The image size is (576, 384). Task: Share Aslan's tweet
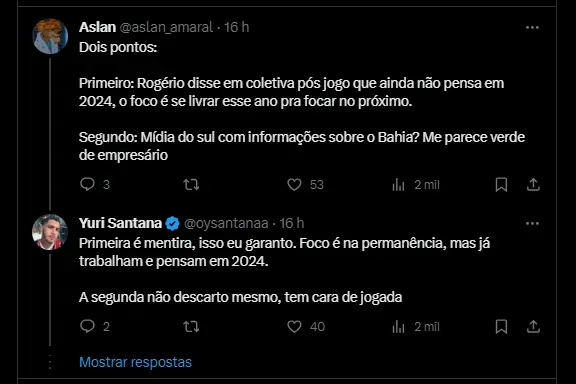tap(533, 184)
